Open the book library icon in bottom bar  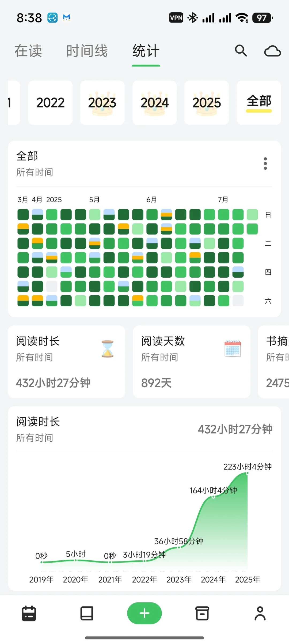[x=87, y=613]
